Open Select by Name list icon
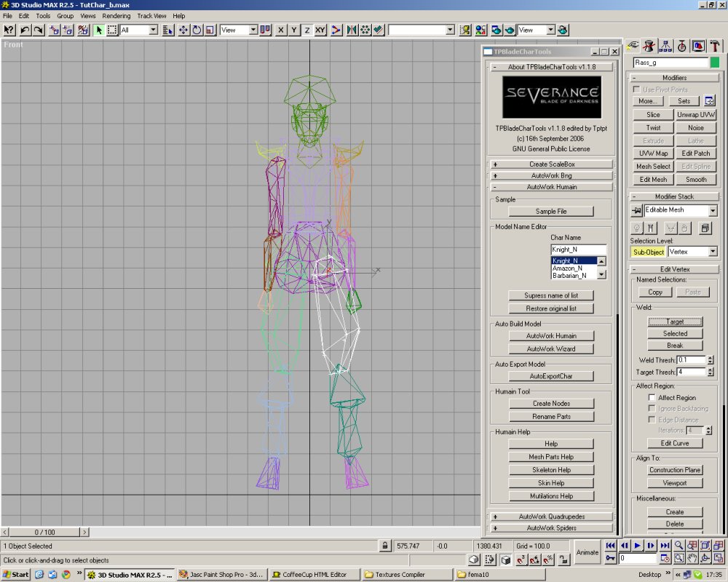Viewport: 728px width, 582px height. 168,30
